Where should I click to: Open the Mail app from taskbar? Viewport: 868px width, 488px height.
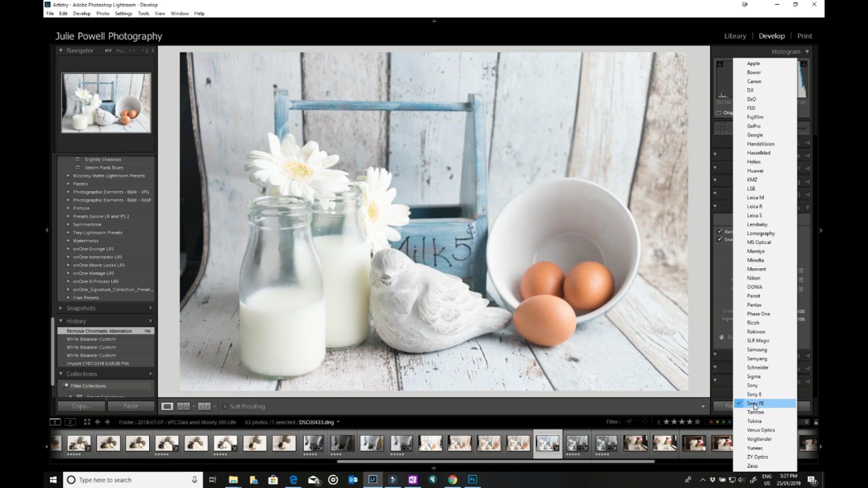tap(314, 480)
